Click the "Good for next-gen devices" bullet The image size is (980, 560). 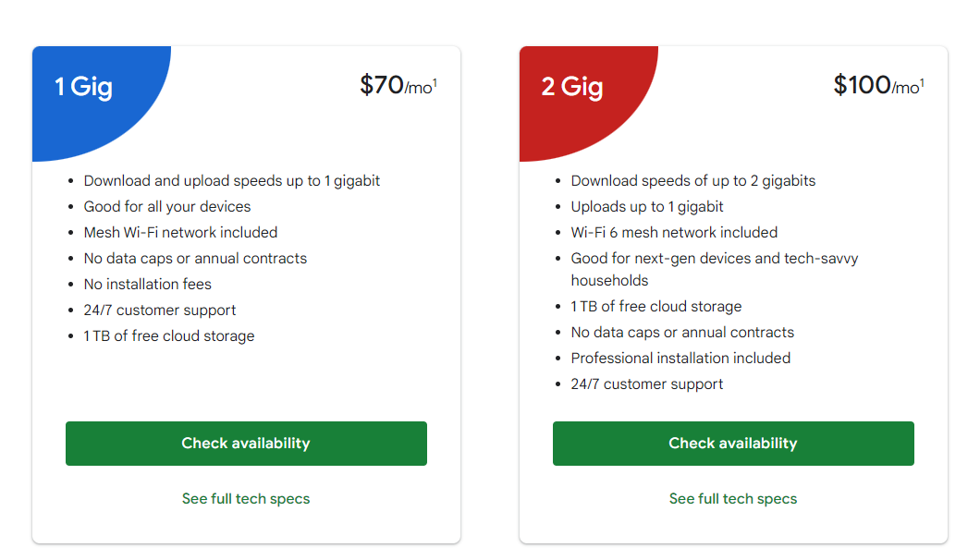(714, 259)
